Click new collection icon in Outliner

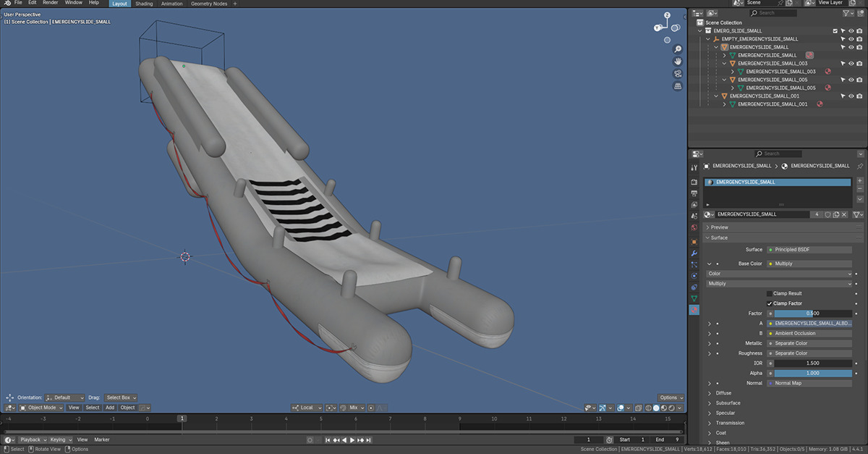[x=861, y=13]
